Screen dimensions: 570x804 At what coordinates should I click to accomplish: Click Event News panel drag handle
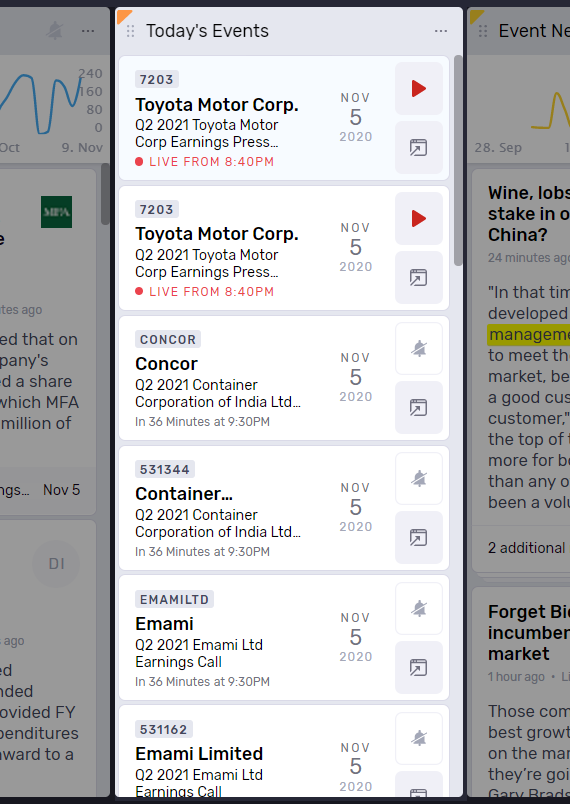(482, 31)
